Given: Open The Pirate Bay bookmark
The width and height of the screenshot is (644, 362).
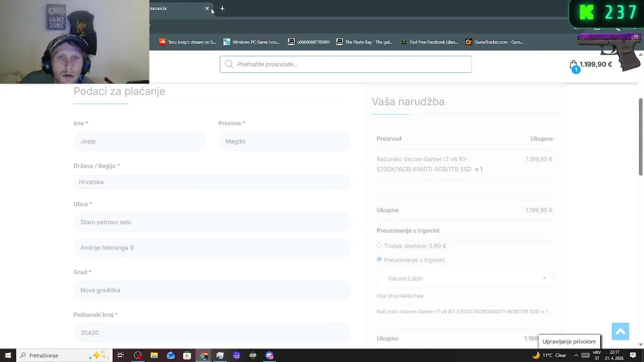Looking at the screenshot, I should (364, 42).
